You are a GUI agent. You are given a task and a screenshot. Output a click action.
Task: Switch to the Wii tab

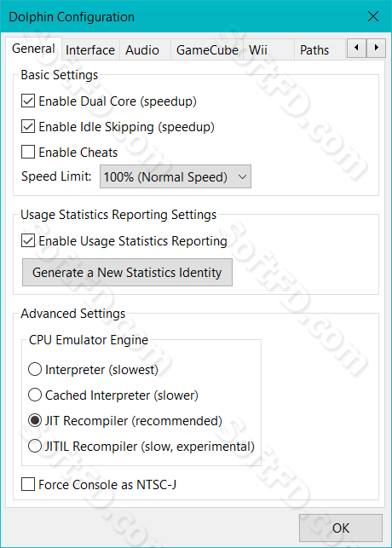[x=258, y=50]
